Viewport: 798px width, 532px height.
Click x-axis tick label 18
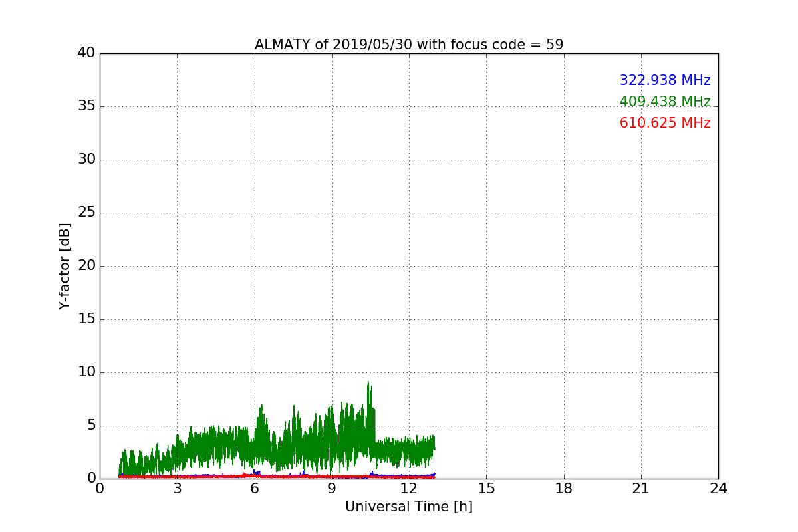click(x=564, y=489)
